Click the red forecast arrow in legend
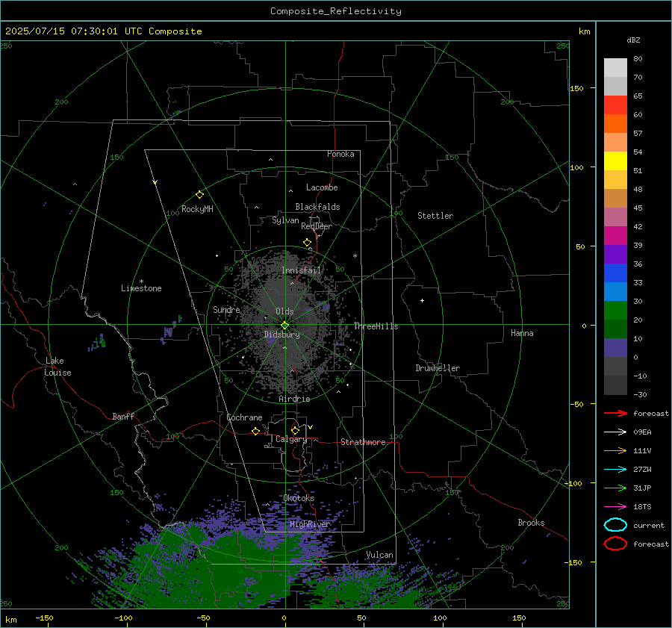 point(615,413)
